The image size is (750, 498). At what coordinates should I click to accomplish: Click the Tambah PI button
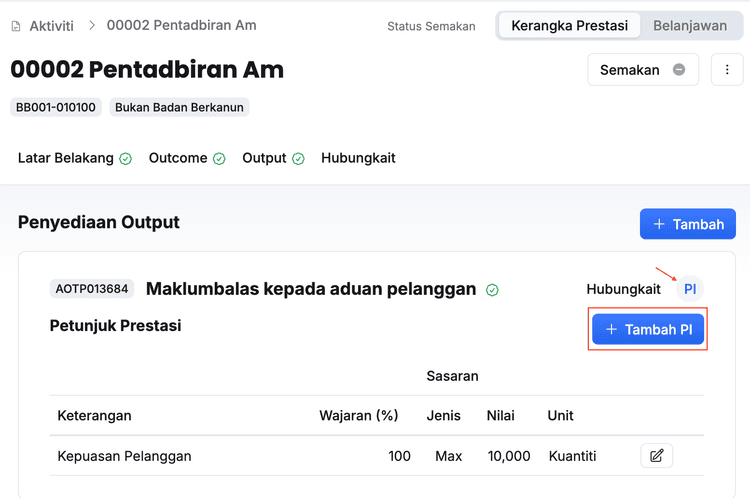pos(648,330)
